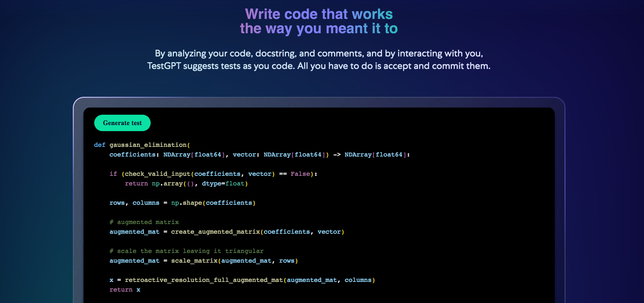Click the 'By analyzing your code' description line
644x303 pixels.
click(318, 54)
